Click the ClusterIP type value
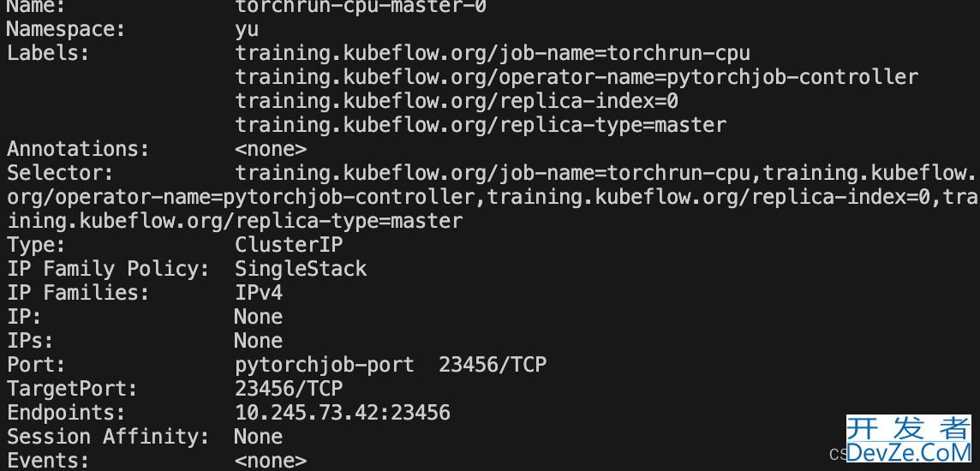 pos(289,245)
